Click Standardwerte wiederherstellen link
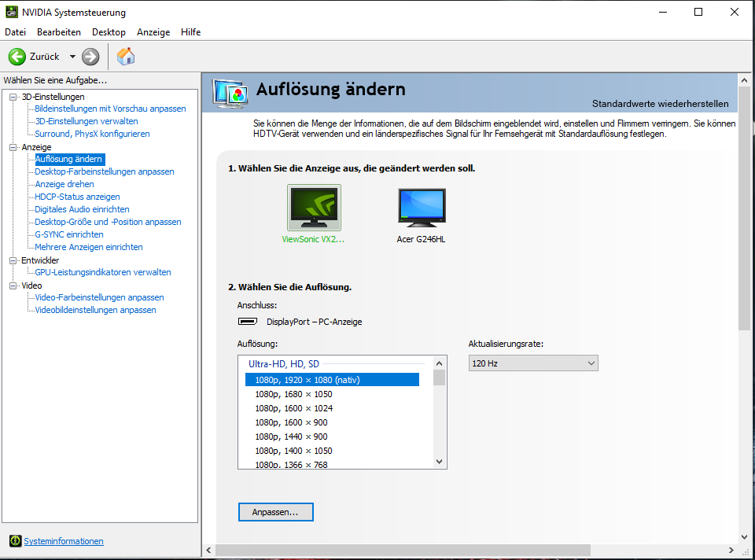Viewport: 755px width, 560px height. 660,104
